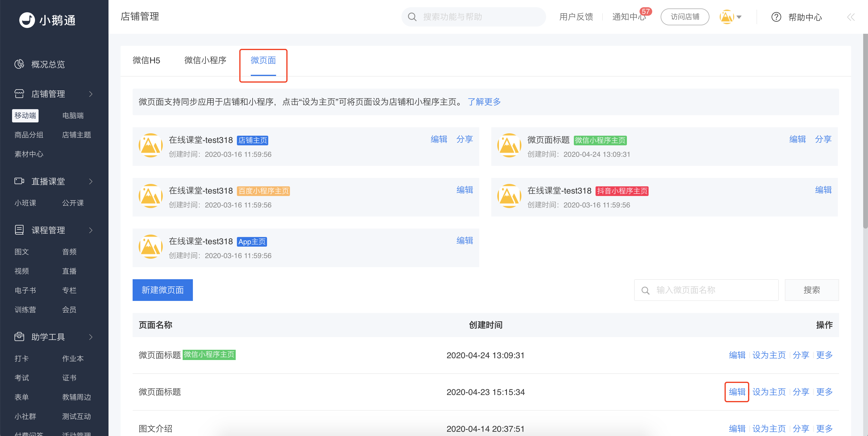Viewport: 868px width, 436px height.
Task: Collapse panel with double chevron icon
Action: click(851, 17)
